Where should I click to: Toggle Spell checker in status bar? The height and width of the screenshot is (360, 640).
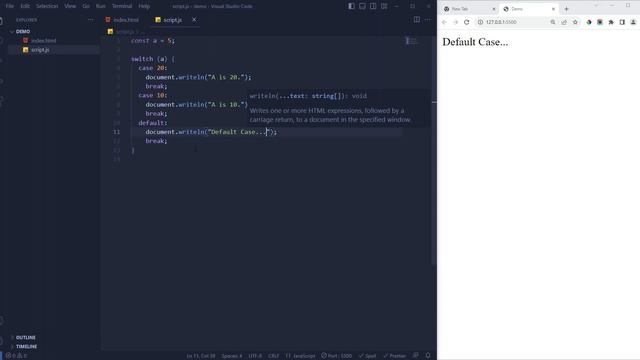[x=367, y=356]
